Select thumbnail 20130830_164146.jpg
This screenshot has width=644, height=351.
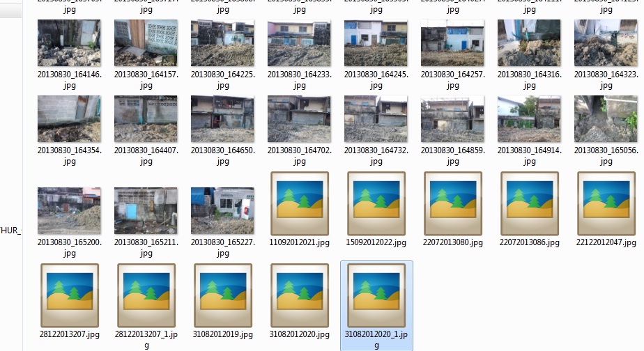pyautogui.click(x=69, y=42)
